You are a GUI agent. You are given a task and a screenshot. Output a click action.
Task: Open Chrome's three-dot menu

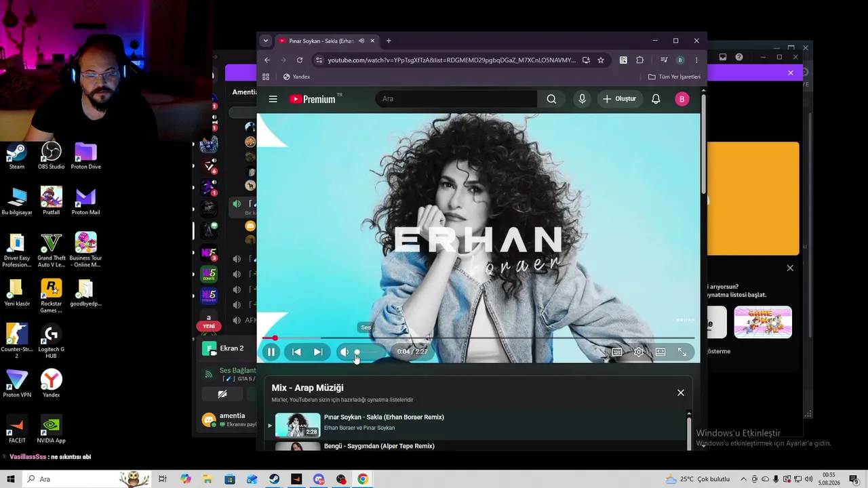coord(696,60)
